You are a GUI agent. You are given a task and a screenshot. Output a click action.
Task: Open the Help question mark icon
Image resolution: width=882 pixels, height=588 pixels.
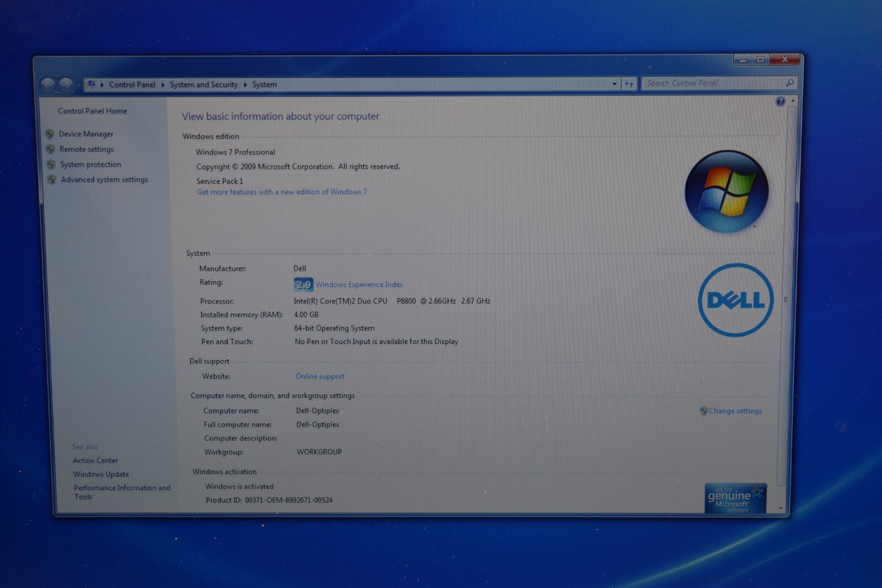(x=780, y=101)
